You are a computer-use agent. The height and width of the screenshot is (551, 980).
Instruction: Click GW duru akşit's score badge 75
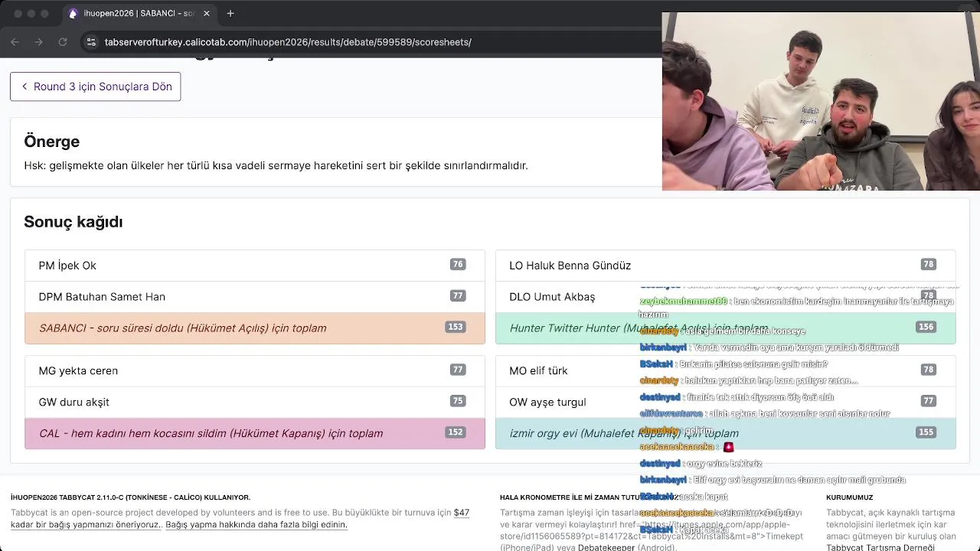pos(457,401)
